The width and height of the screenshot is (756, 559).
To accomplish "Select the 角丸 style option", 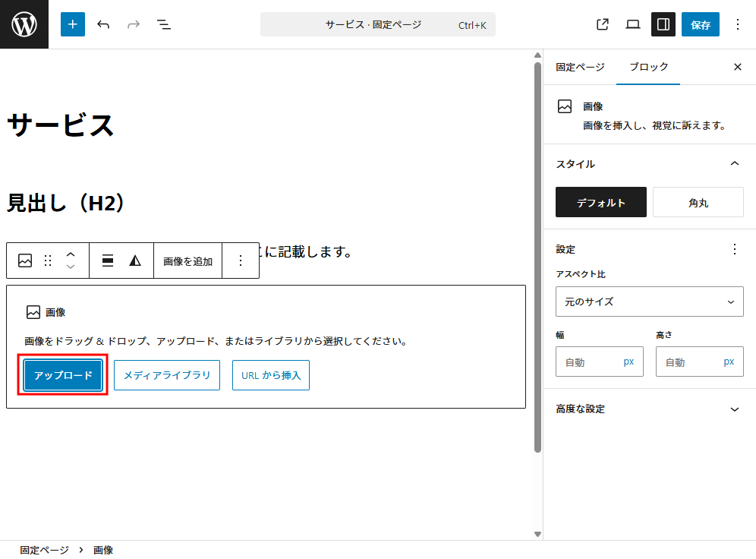I will click(698, 203).
